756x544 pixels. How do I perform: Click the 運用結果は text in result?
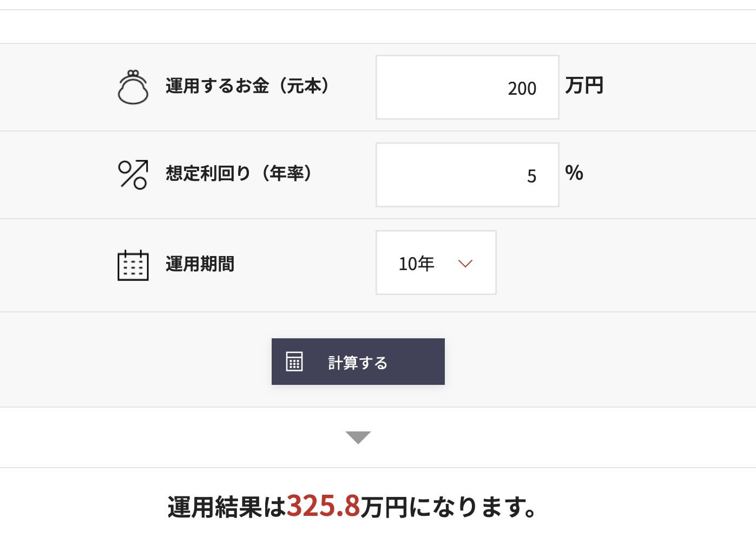tap(226, 508)
